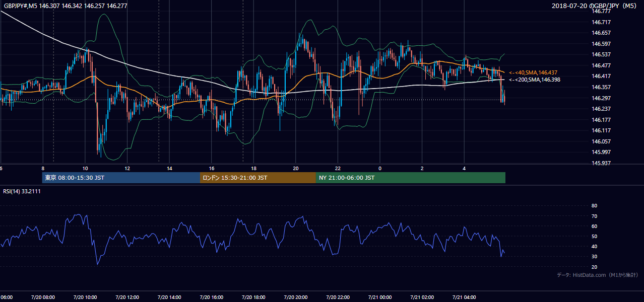The image size is (644, 302).
Task: Click the '7/20 22:00' date label
Action: [x=338, y=297]
